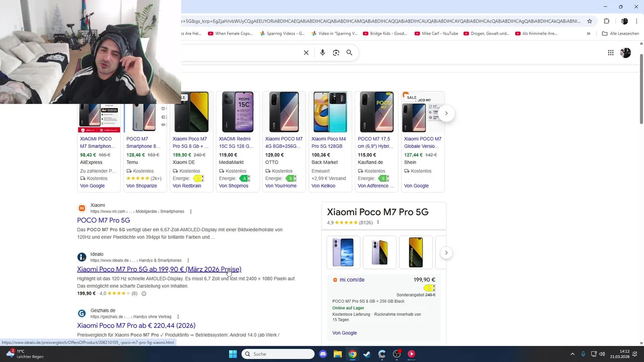Open the POCO M7 Kaufland.de product image
644x362 pixels.
[x=376, y=112]
